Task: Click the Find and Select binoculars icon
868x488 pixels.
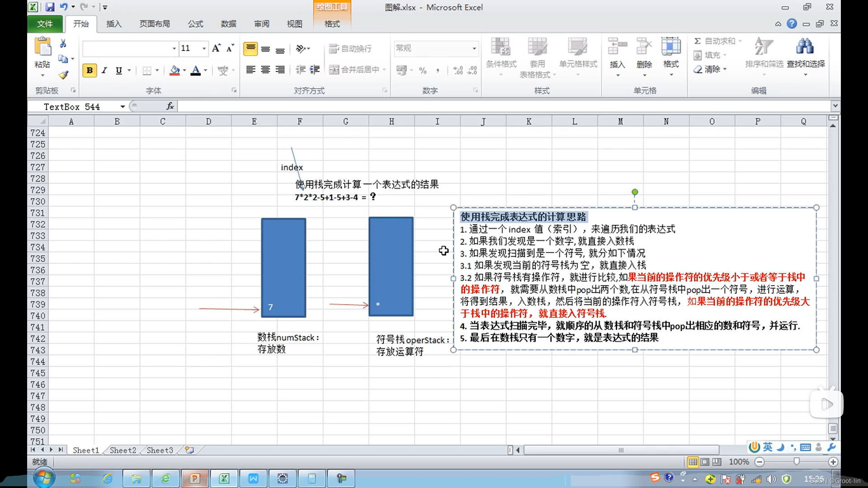Action: click(x=805, y=47)
